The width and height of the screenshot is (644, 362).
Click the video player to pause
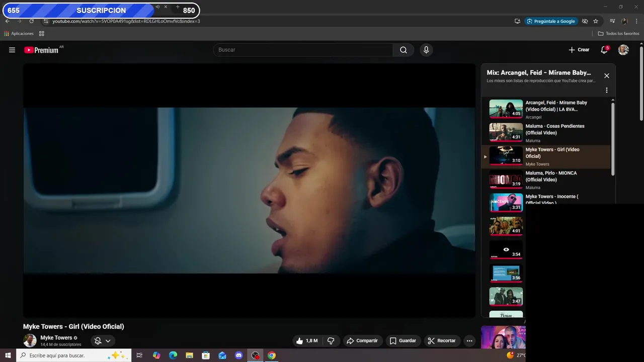tap(249, 190)
